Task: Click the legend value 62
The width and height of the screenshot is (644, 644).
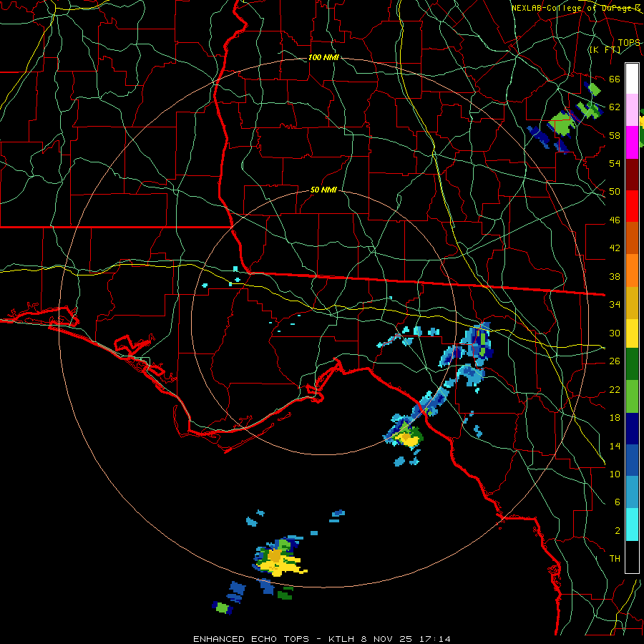Action: tap(615, 107)
